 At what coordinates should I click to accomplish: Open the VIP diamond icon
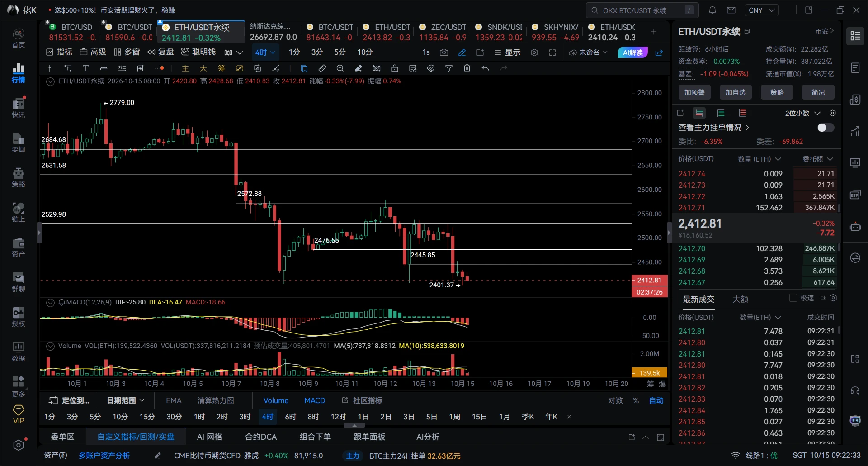(19, 414)
